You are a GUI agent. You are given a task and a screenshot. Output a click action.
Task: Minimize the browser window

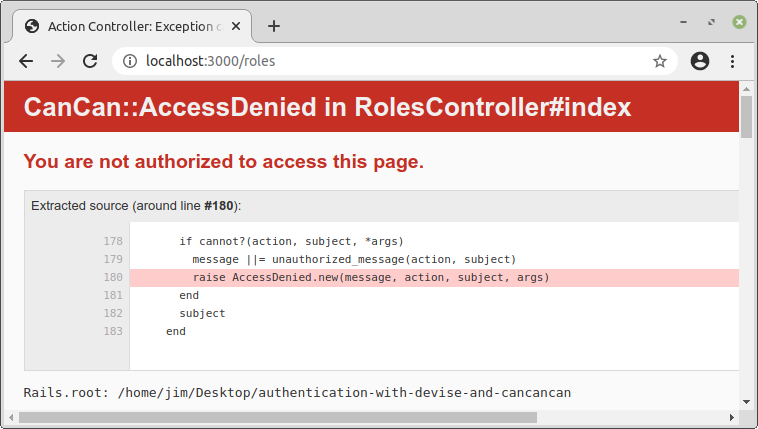(685, 21)
